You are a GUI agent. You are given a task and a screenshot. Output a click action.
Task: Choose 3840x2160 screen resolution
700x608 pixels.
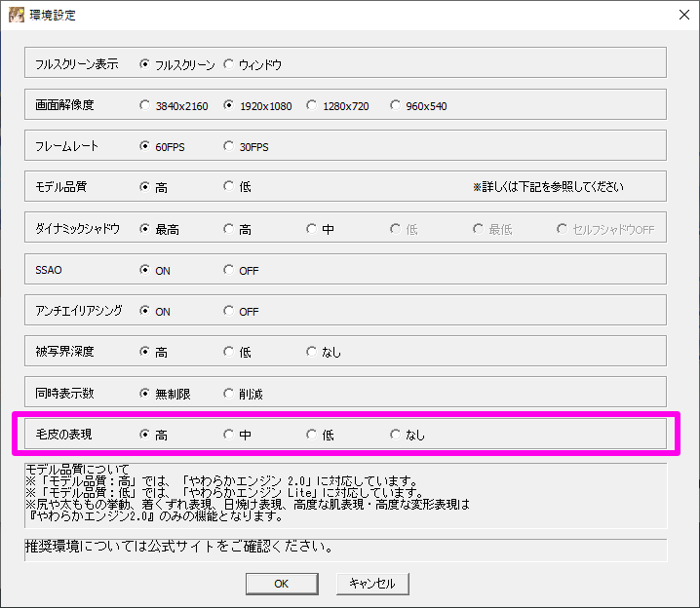(x=145, y=105)
